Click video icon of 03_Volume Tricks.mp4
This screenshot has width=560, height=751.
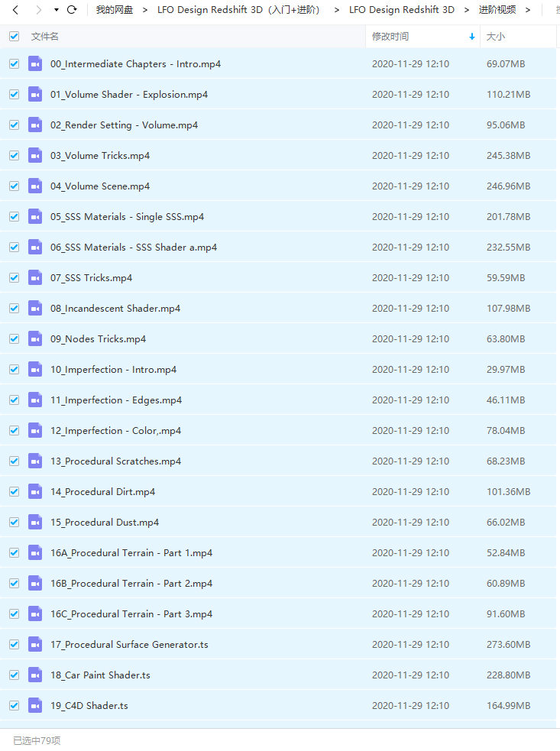tap(35, 155)
